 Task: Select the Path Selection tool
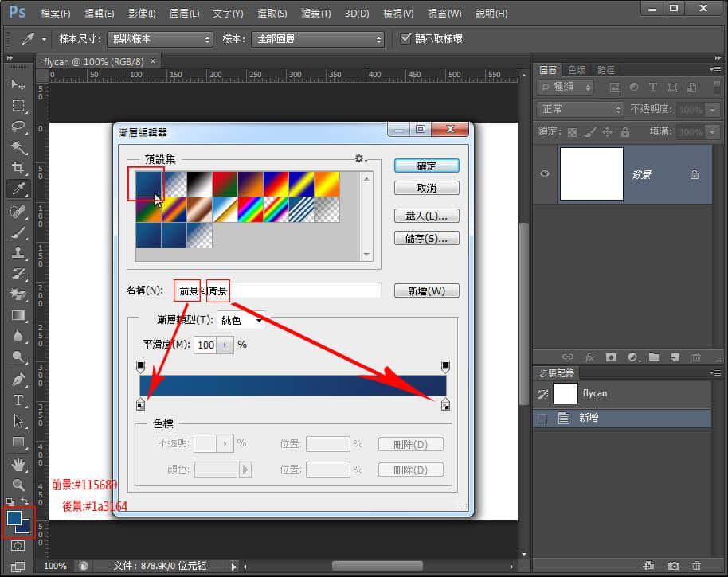pos(18,421)
